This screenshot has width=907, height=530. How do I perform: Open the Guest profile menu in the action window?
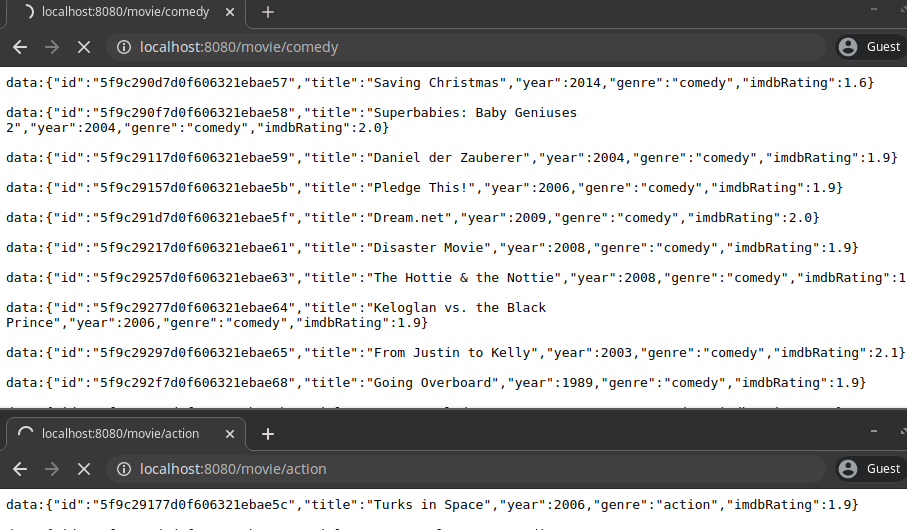pyautogui.click(x=870, y=469)
